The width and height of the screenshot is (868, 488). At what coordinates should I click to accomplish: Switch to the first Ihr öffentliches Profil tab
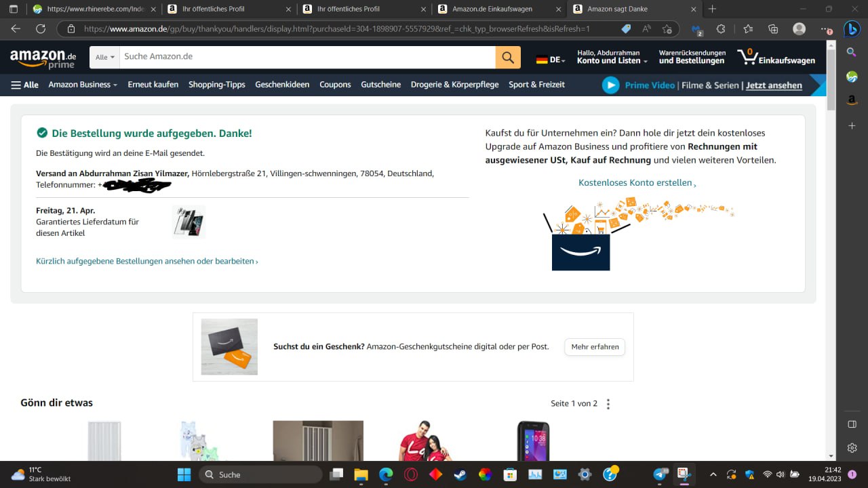coord(229,9)
